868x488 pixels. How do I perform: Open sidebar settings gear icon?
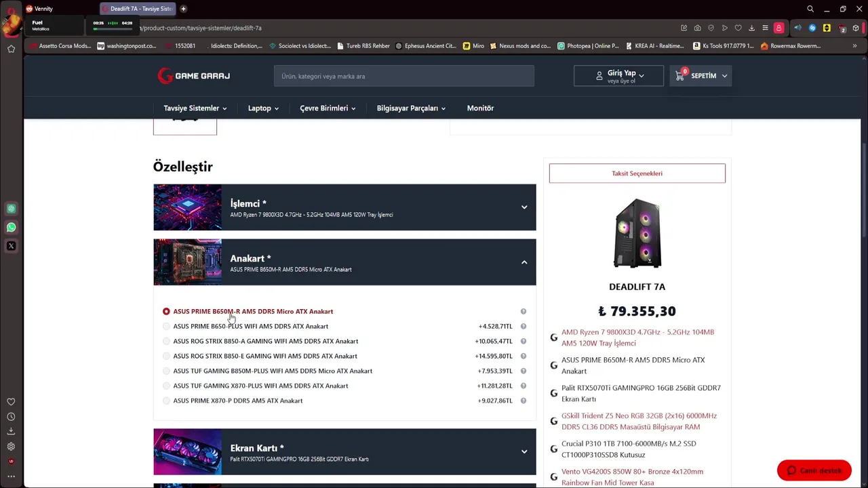[x=11, y=447]
